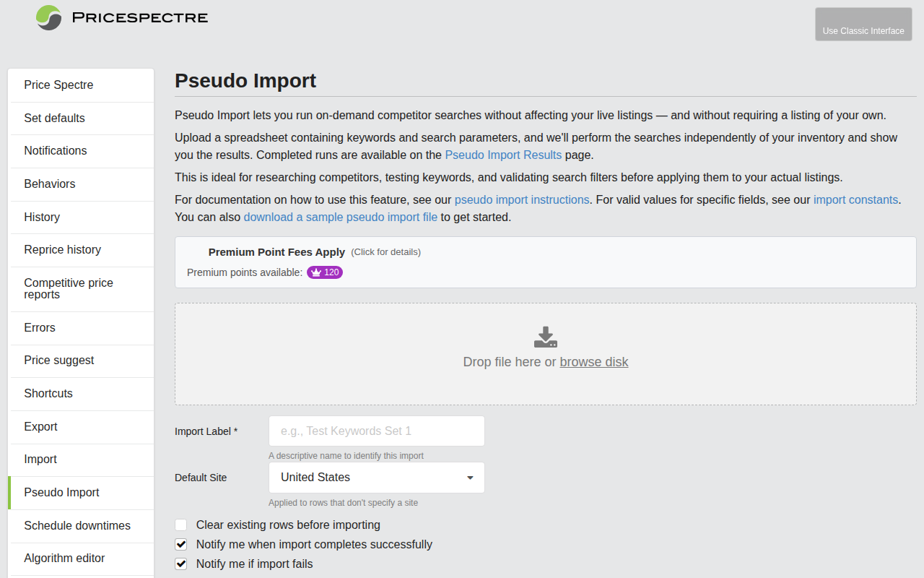Screen dimensions: 924x578
Task: Go to 'Competitive price reports'
Action: pyautogui.click(x=69, y=288)
